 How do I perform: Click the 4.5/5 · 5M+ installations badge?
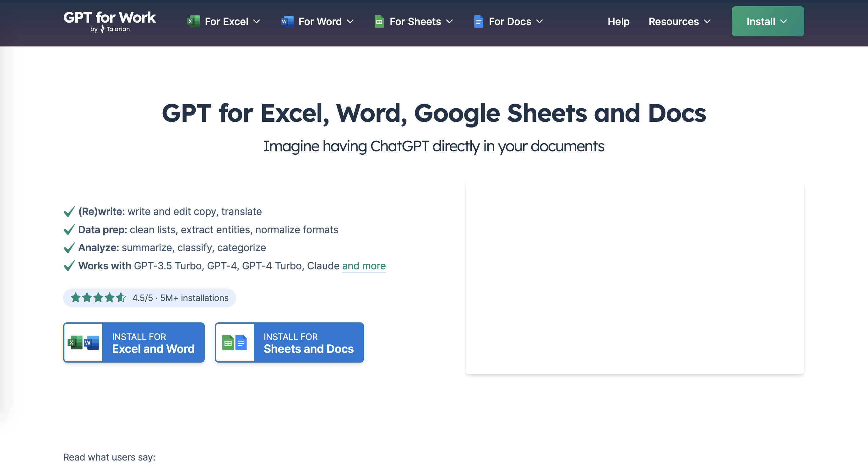click(x=149, y=298)
